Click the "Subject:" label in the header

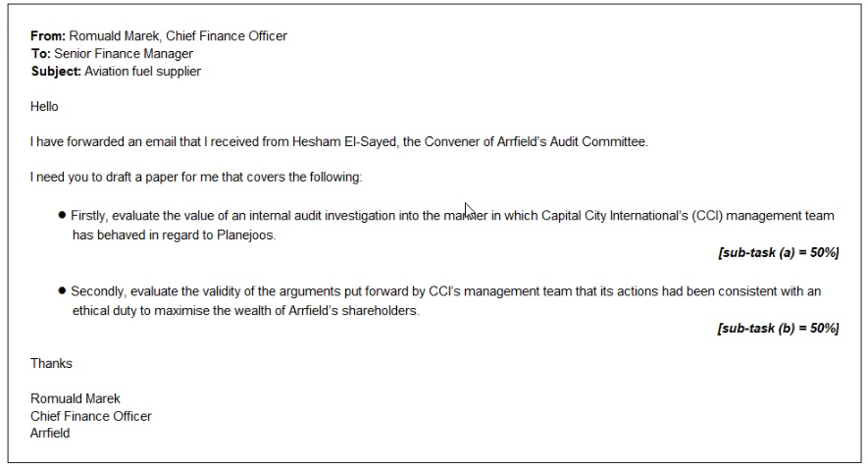(56, 72)
